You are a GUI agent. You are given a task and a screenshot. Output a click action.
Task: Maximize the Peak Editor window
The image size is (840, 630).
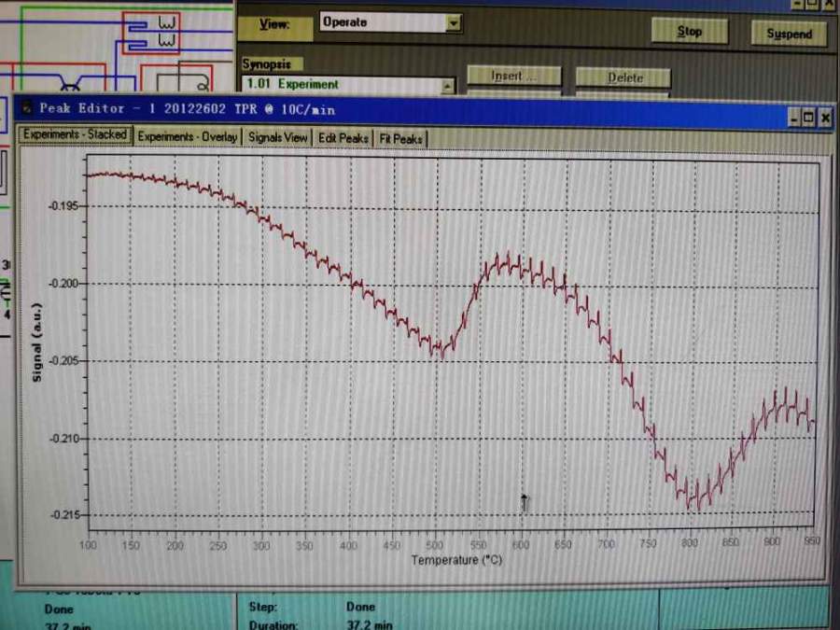coord(809,118)
